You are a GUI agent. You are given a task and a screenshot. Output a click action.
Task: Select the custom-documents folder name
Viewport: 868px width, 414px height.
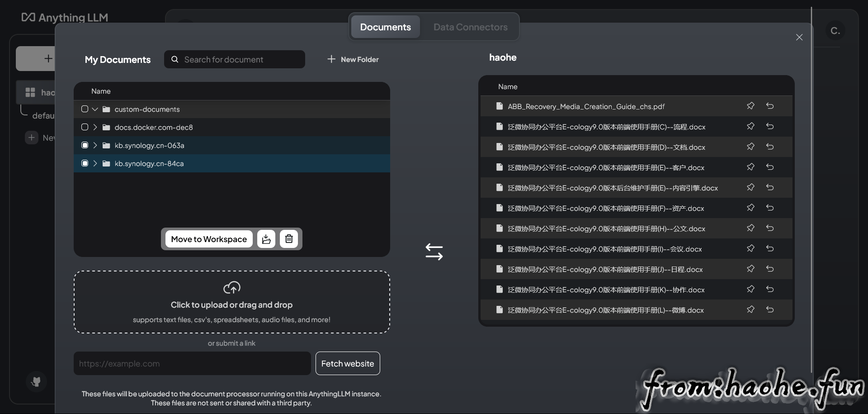[147, 109]
